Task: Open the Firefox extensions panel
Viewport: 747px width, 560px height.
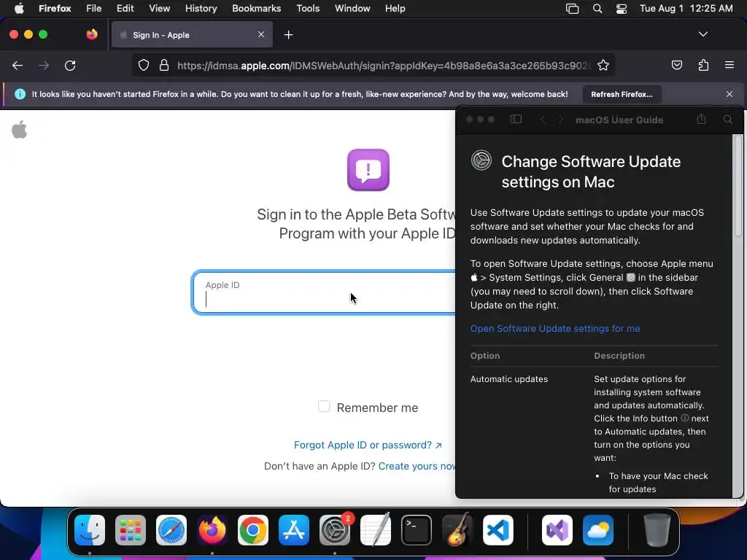Action: pyautogui.click(x=703, y=65)
